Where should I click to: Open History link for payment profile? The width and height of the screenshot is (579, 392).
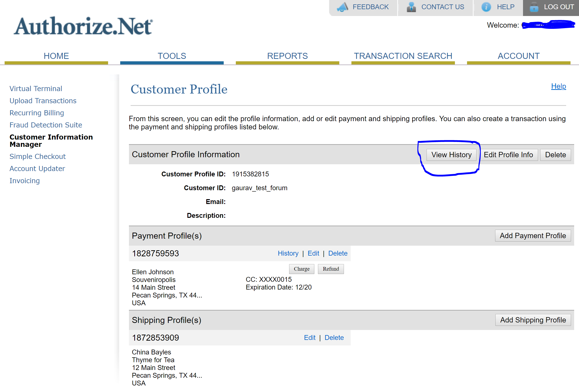(x=288, y=253)
